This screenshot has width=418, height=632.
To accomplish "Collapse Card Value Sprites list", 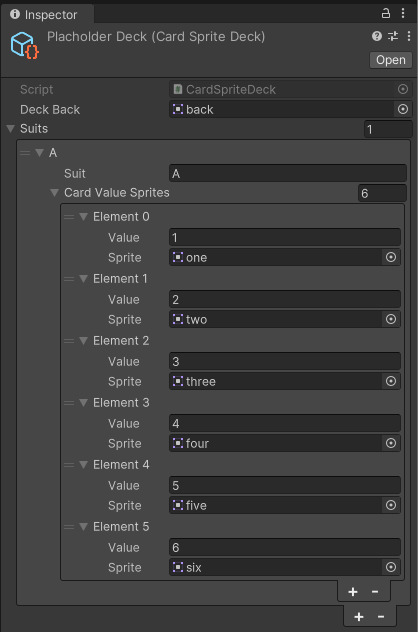I will pyautogui.click(x=54, y=193).
